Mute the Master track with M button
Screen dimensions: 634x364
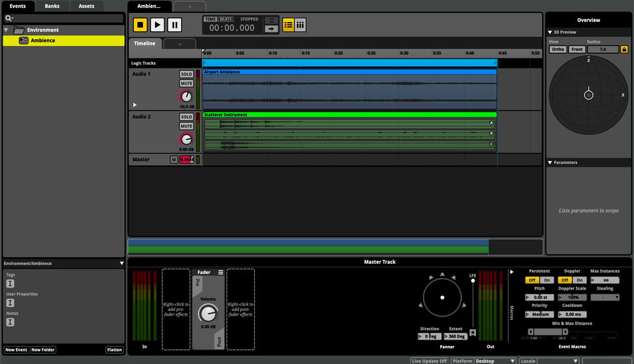click(x=173, y=160)
